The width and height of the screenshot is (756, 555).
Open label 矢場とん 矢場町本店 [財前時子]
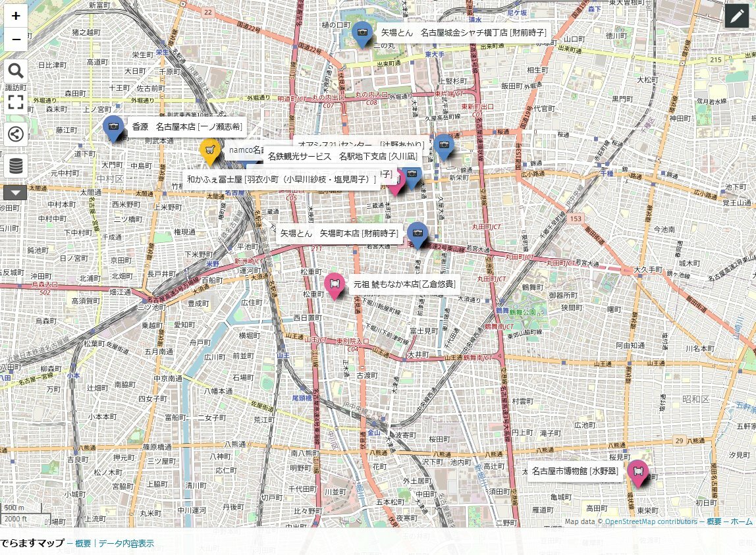(x=339, y=233)
